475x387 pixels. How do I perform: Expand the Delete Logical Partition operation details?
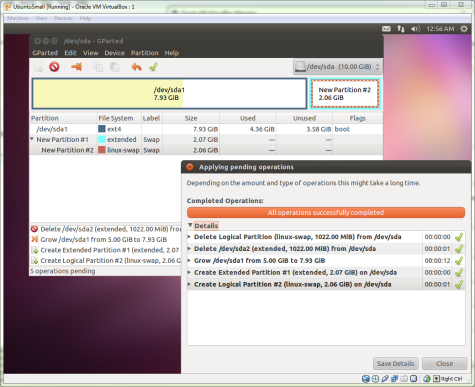189,237
